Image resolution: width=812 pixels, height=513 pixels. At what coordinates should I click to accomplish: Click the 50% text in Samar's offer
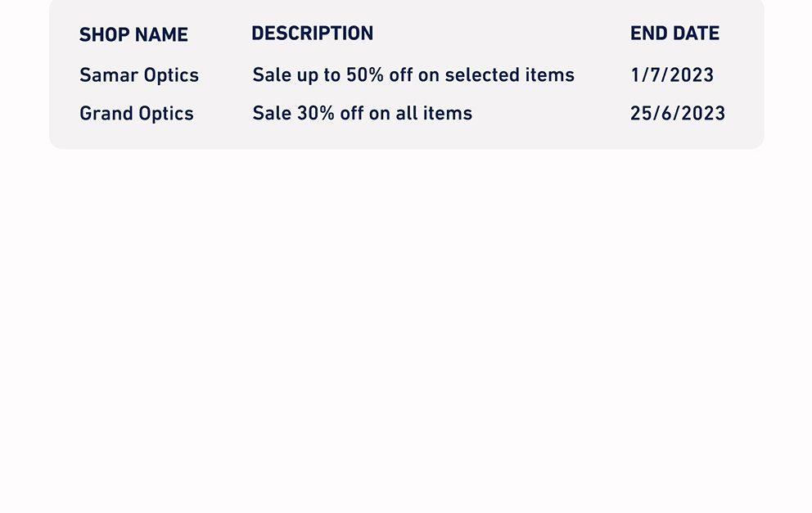[364, 75]
